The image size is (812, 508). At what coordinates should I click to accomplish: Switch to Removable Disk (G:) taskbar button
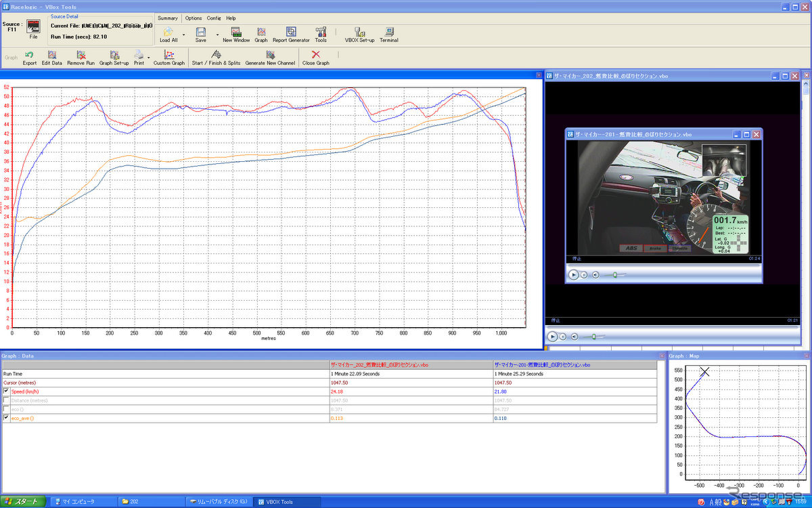click(x=219, y=501)
